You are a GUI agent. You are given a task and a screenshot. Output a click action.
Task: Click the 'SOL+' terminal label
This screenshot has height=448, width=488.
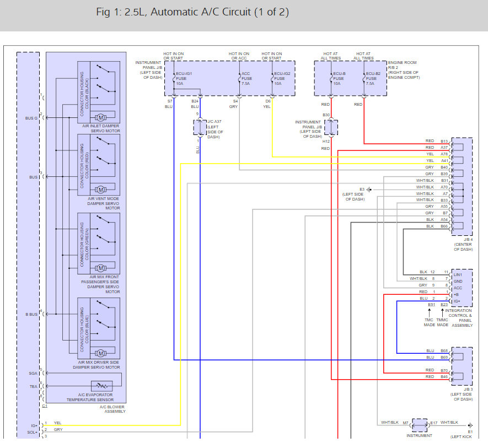[x=33, y=433]
